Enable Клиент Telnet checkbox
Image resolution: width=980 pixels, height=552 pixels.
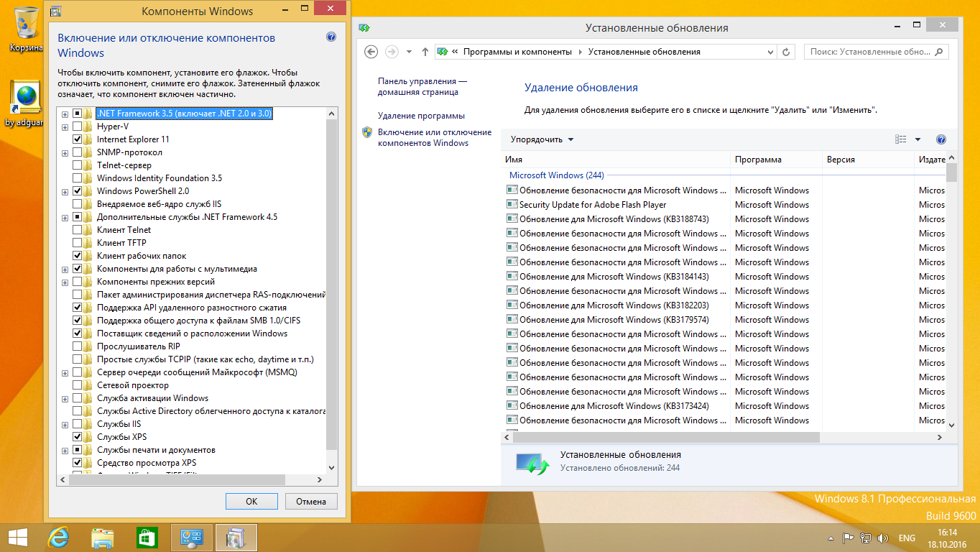[x=77, y=230]
